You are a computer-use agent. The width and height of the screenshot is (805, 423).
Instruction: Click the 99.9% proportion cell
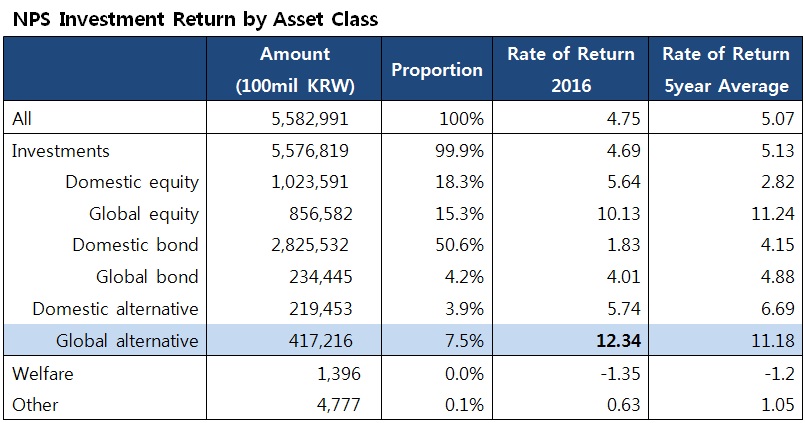[459, 151]
